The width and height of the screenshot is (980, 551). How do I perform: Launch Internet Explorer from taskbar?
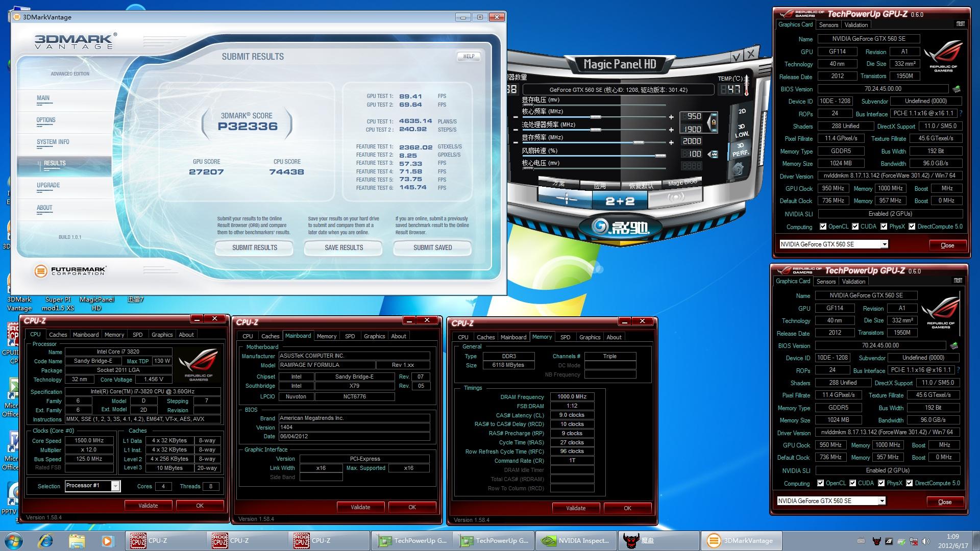(x=45, y=540)
